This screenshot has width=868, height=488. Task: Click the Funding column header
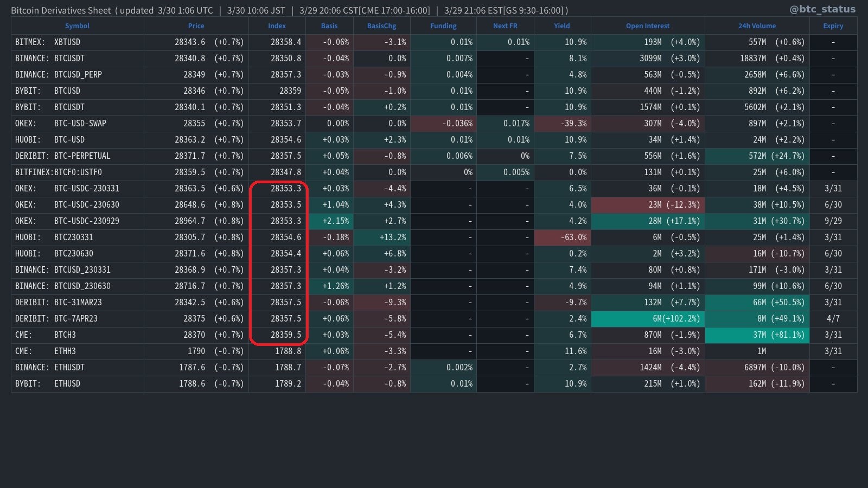pyautogui.click(x=443, y=26)
